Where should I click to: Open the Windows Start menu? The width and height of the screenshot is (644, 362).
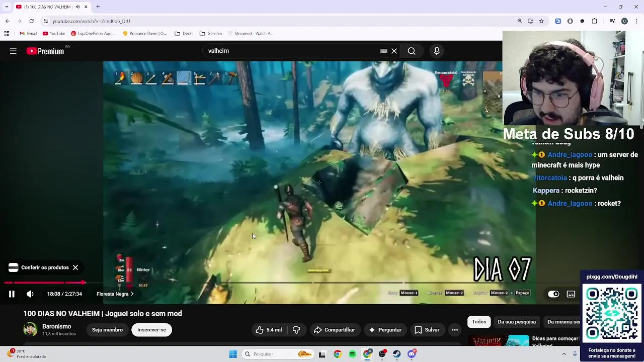233,354
